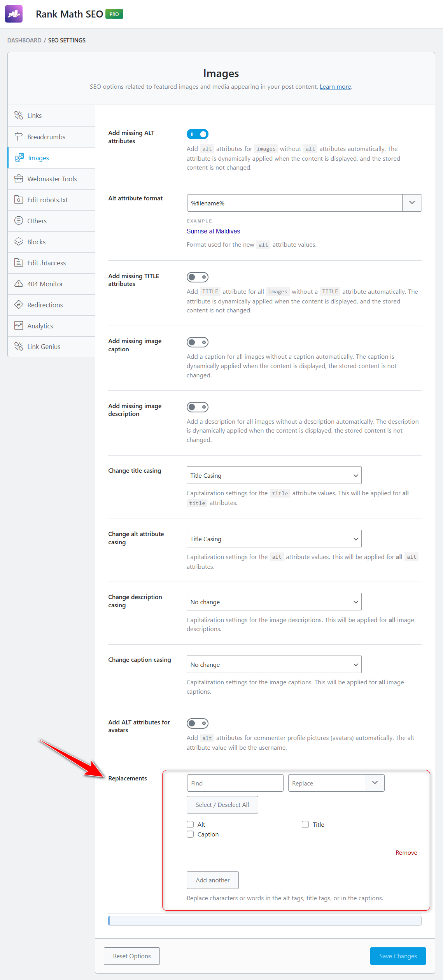
Task: Open the Change caption casing dropdown
Action: (274, 664)
